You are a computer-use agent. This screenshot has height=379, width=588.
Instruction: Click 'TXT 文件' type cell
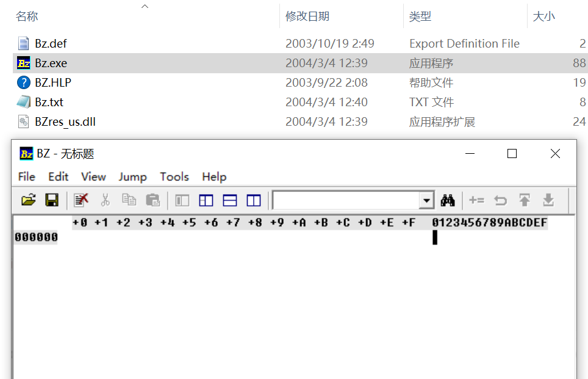coord(432,102)
